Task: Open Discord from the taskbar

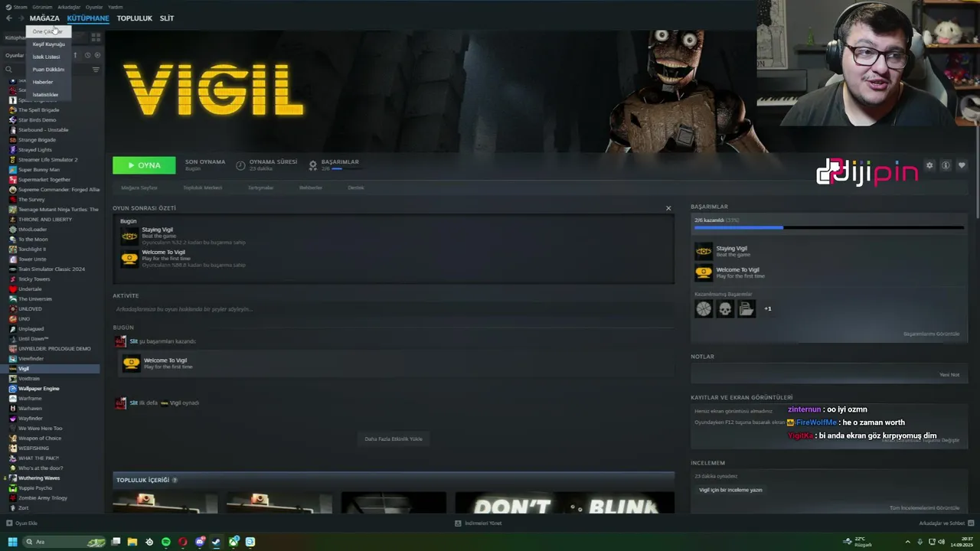Action: coord(200,542)
